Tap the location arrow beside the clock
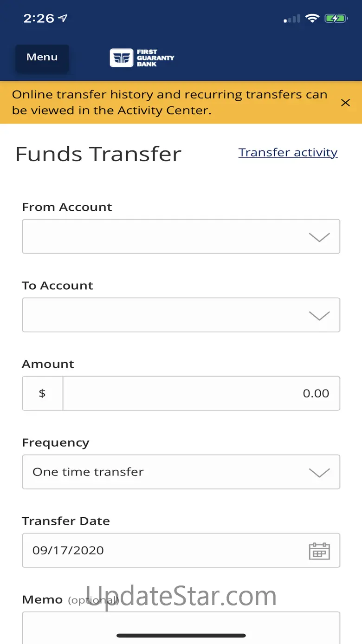The width and height of the screenshot is (362, 644). tap(63, 18)
